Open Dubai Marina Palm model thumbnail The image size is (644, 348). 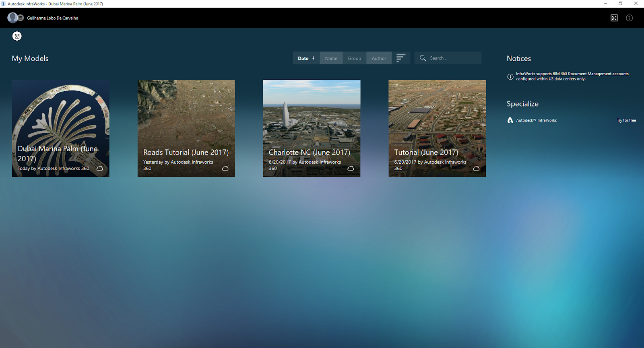(61, 128)
